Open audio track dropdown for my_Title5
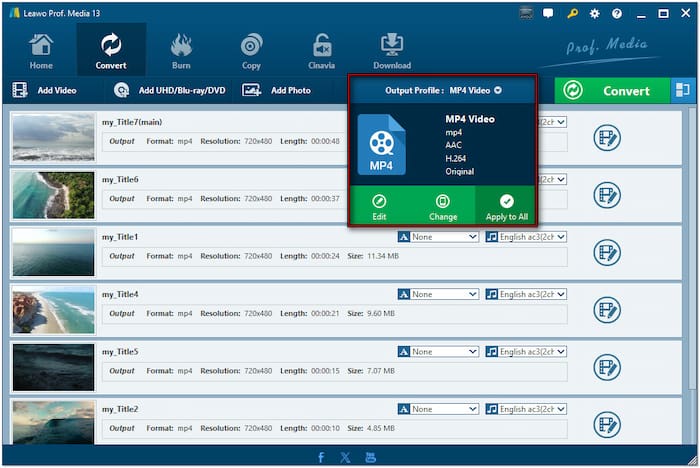Screen dimensions: 700x468 click(526, 352)
